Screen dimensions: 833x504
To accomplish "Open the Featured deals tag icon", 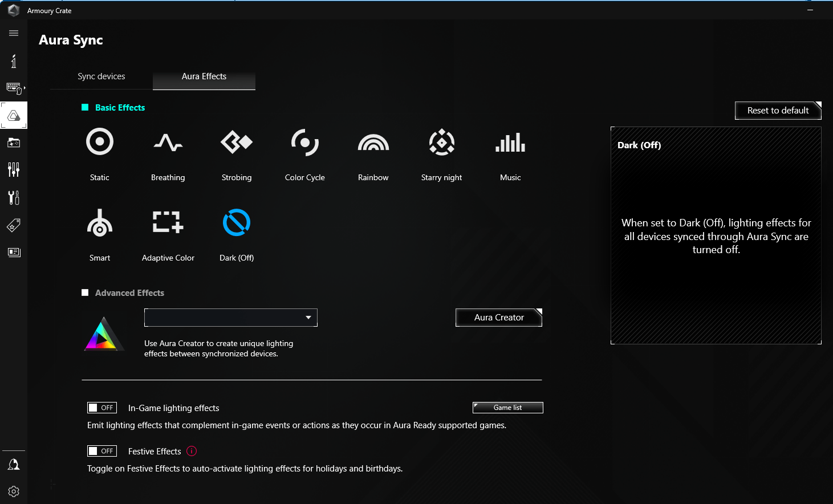I will [14, 225].
